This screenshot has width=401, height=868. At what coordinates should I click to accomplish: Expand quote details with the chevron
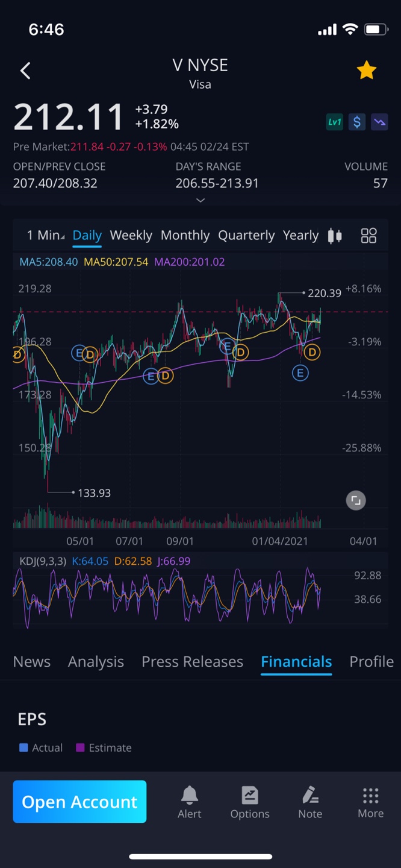click(200, 200)
